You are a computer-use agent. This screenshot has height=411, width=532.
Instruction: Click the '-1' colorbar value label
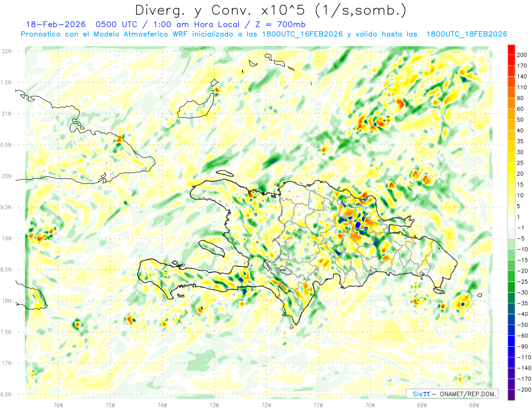520,228
